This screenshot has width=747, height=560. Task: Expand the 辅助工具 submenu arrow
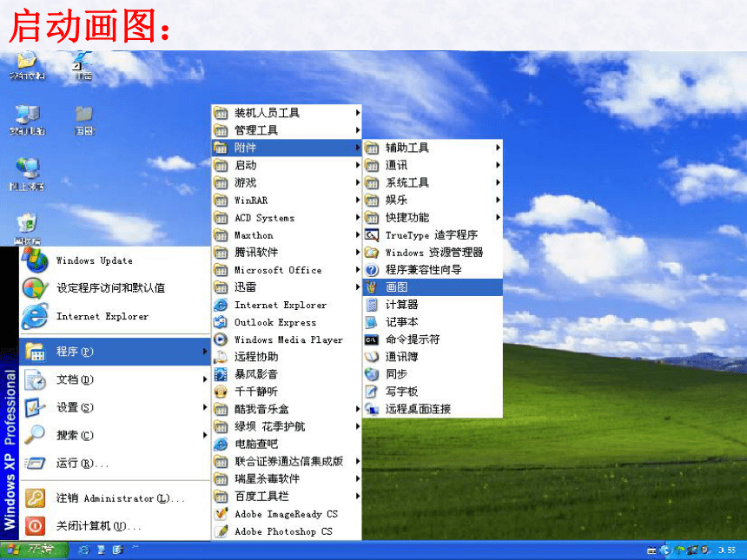(x=498, y=148)
